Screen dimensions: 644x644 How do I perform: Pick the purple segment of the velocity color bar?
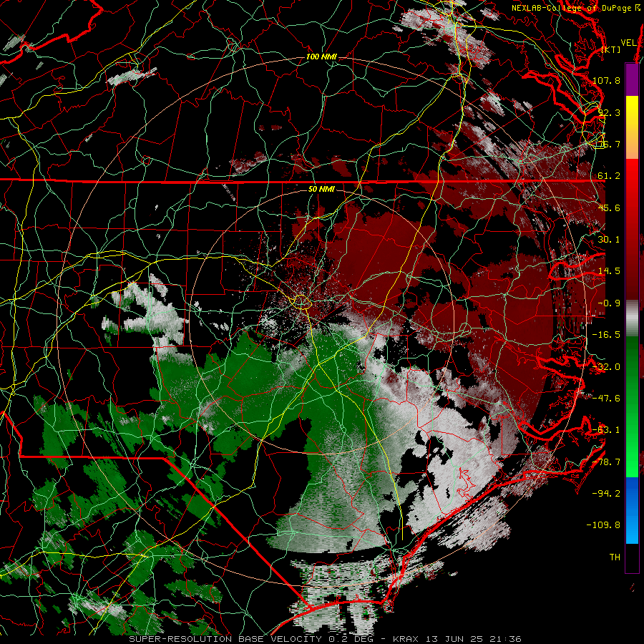pos(632,80)
